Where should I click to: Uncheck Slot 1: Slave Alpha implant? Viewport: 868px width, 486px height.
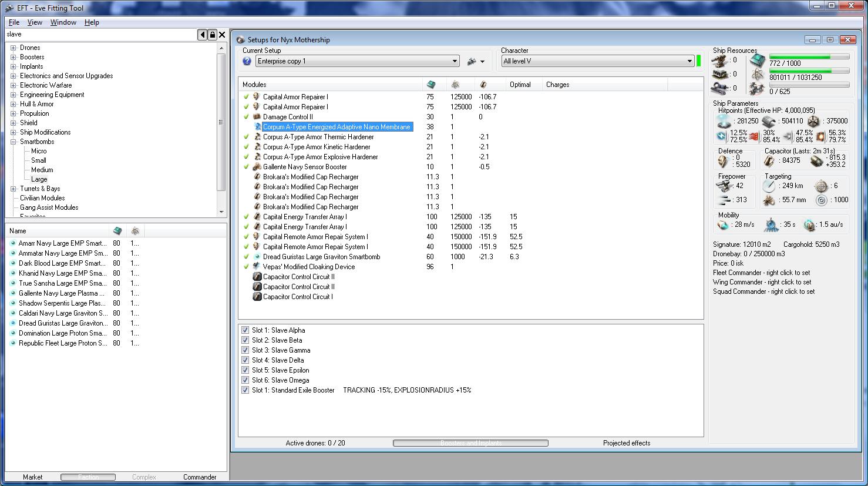tap(245, 330)
